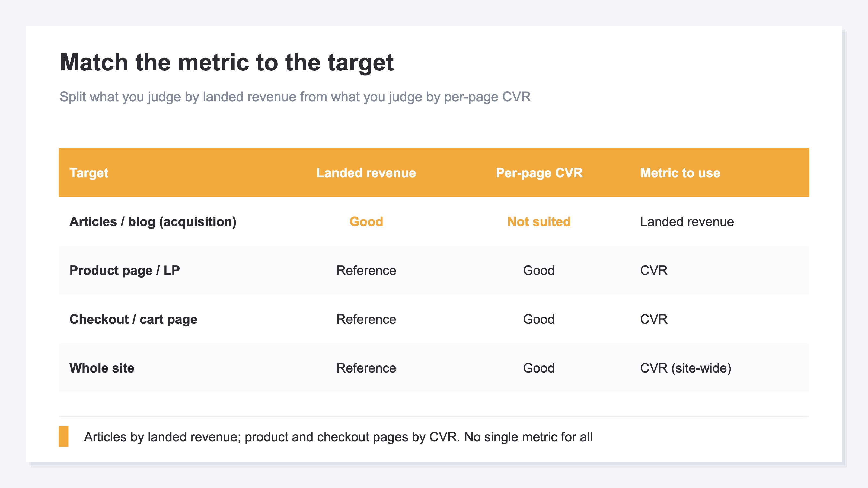Click the title 'Match the metric to the target'
The width and height of the screenshot is (868, 488).
click(x=227, y=63)
